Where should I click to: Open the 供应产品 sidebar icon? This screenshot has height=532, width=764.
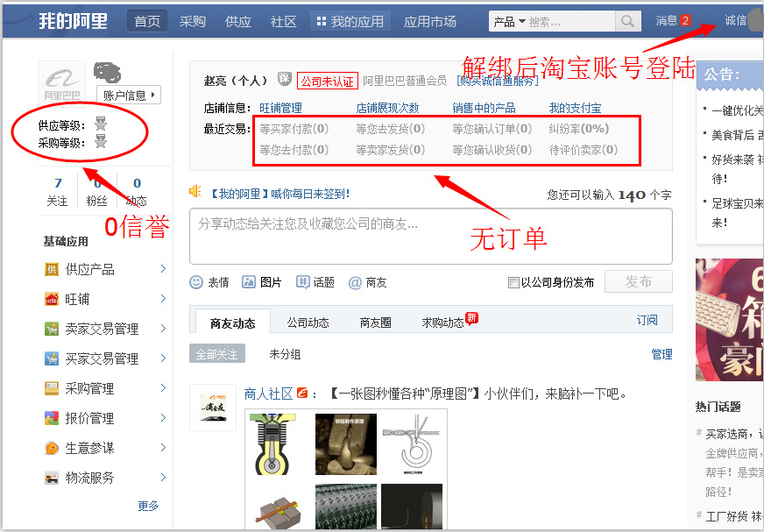point(52,269)
